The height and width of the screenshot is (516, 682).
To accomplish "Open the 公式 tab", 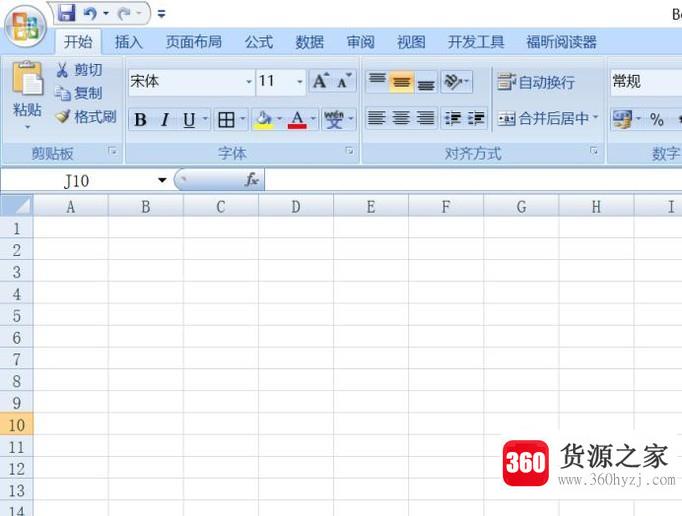I will (x=259, y=42).
